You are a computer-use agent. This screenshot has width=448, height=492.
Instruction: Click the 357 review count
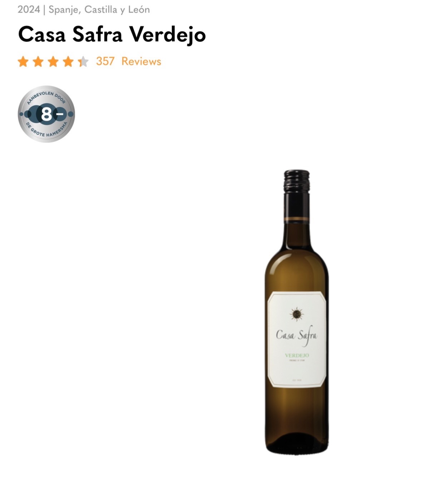[x=105, y=62]
